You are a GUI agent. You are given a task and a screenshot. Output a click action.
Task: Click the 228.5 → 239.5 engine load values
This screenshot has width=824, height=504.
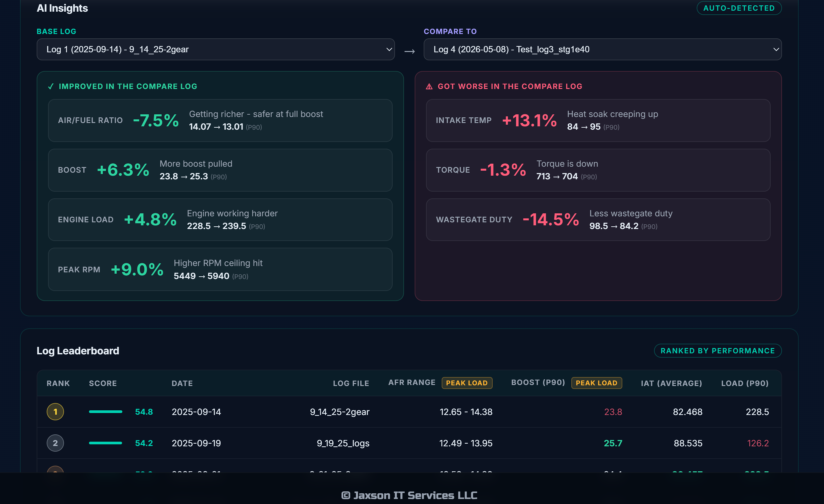(x=216, y=226)
